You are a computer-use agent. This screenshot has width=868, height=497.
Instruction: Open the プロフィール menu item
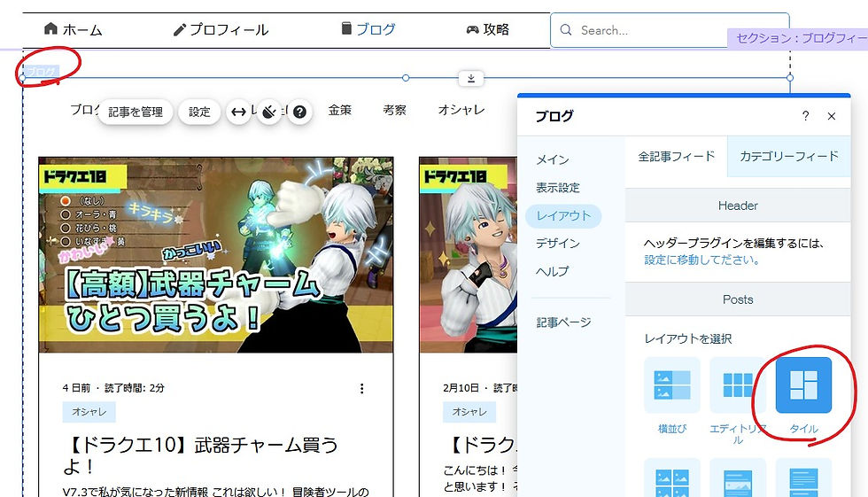pyautogui.click(x=221, y=30)
